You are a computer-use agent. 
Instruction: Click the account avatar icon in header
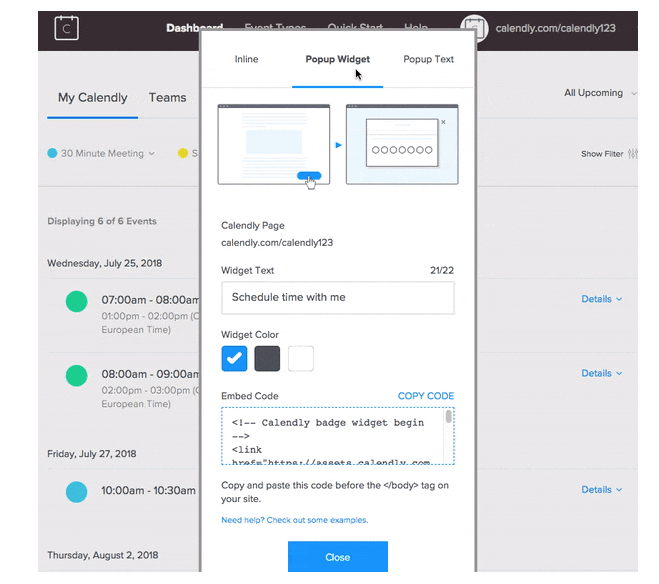pos(474,28)
